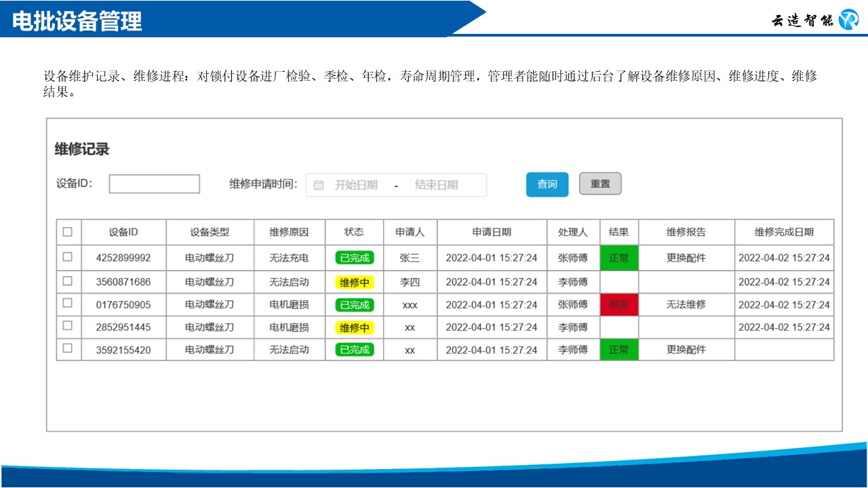Check the row for device 2852951445
Screen dimensions: 868x488
[67, 326]
